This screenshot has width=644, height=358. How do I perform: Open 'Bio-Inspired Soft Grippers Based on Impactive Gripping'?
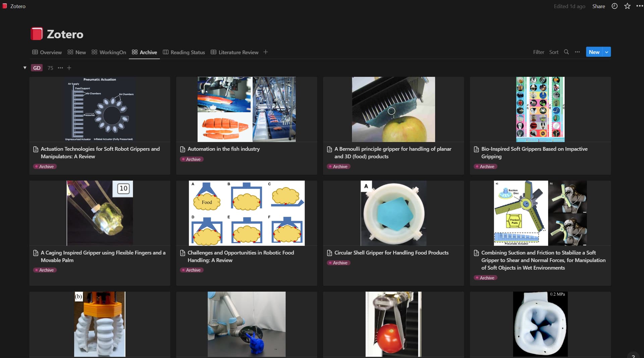(x=534, y=153)
